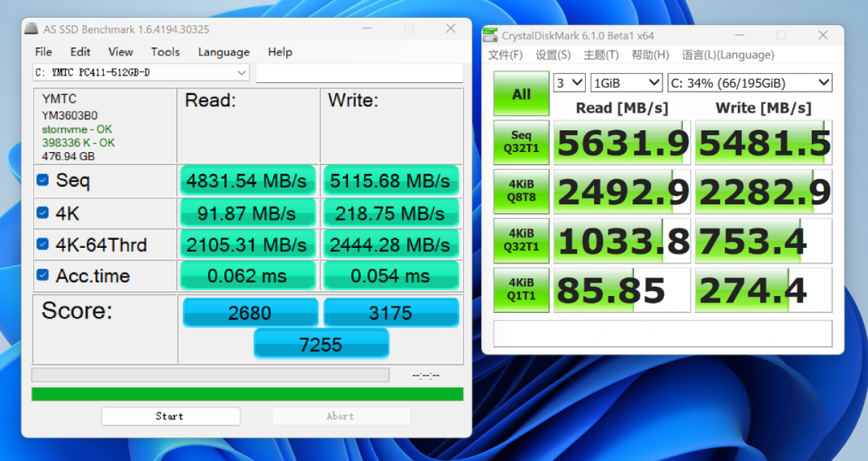Open the View menu in AS SSD Benchmark
The width and height of the screenshot is (868, 461).
(121, 51)
